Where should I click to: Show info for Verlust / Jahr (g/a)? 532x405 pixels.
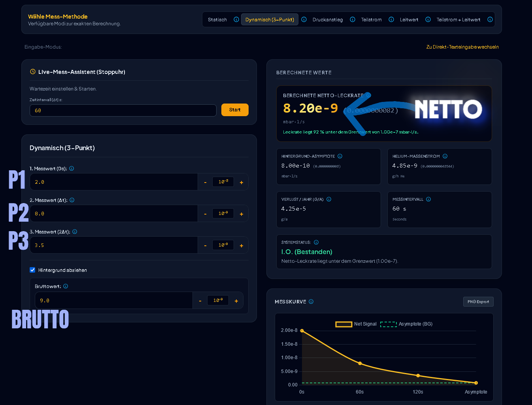tap(329, 199)
